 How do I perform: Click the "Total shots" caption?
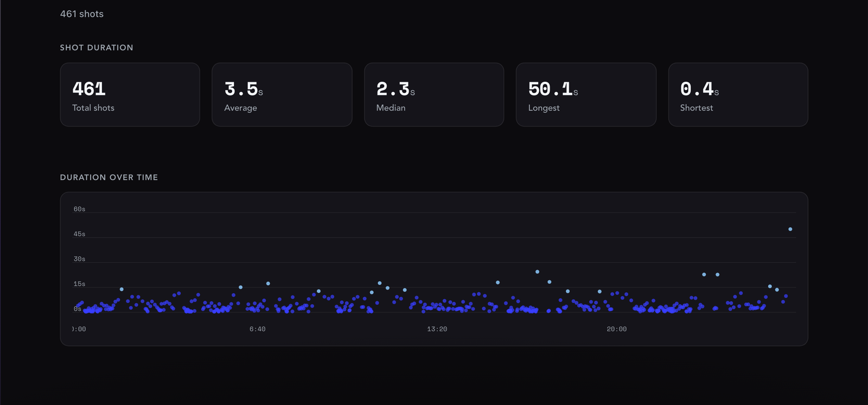click(x=93, y=108)
